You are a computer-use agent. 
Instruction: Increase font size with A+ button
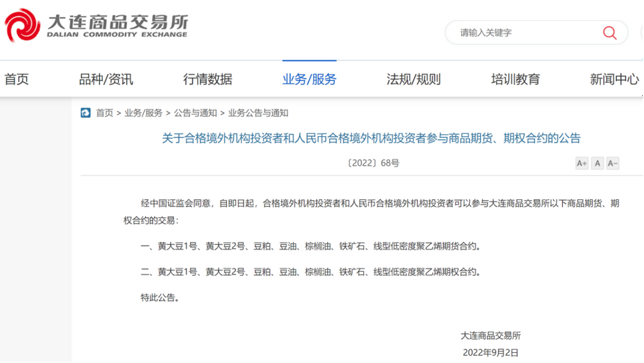tap(582, 163)
